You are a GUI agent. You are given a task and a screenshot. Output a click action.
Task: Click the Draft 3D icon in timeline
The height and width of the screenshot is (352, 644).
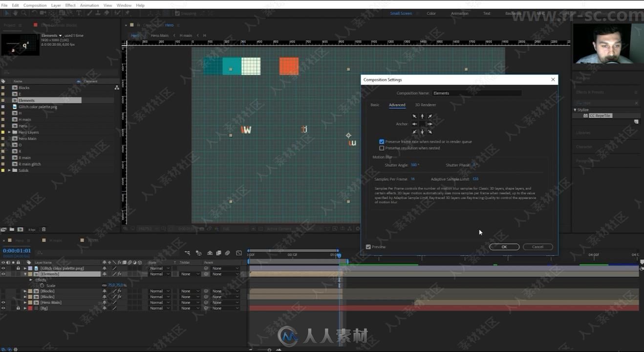pos(199,253)
